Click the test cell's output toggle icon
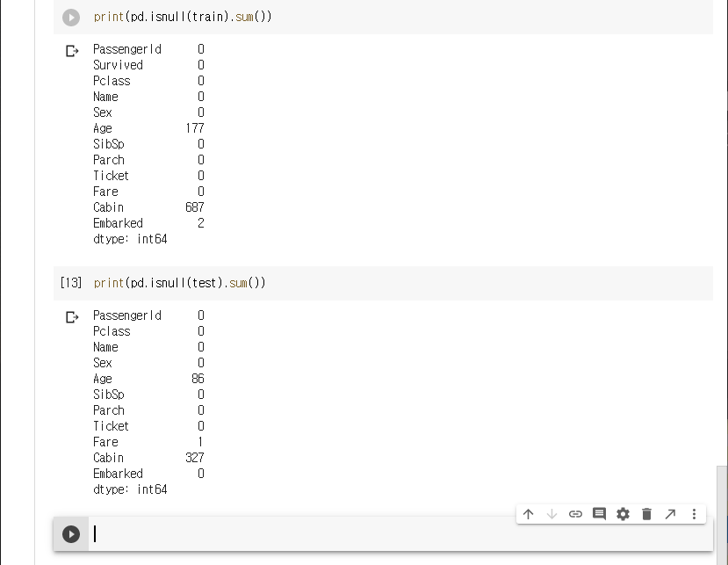This screenshot has height=565, width=728. [72, 317]
